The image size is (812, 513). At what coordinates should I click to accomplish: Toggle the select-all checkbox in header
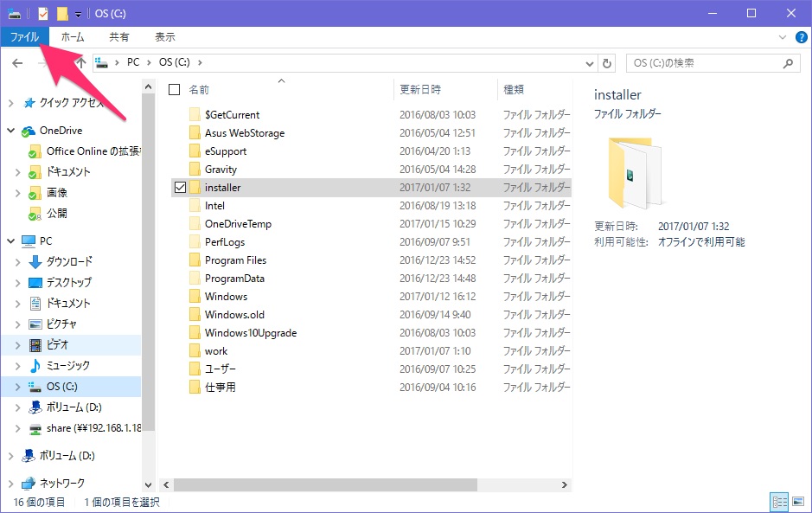click(175, 90)
